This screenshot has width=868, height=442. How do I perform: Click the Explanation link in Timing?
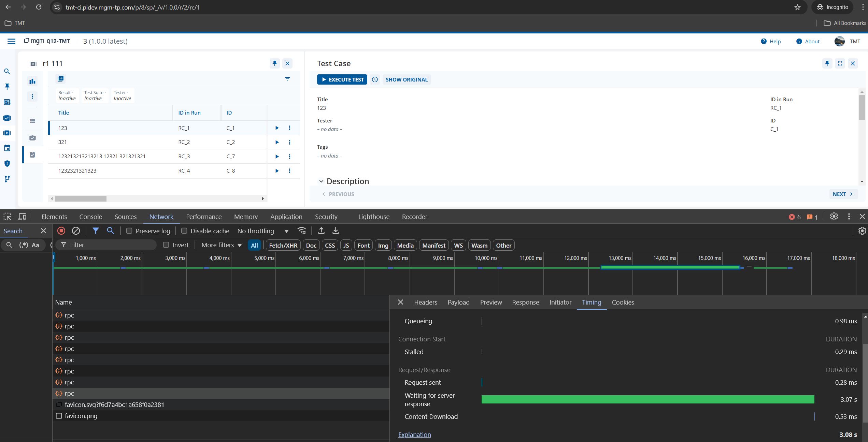coord(414,435)
